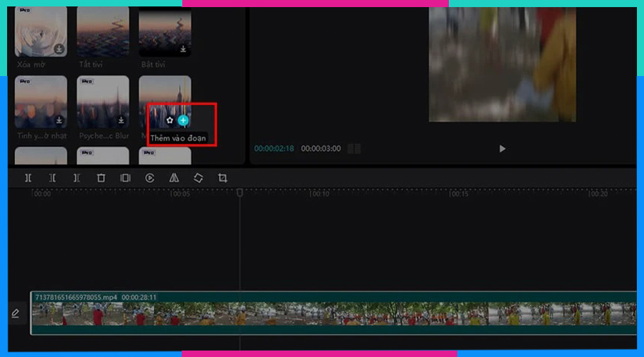
Task: Download the Tình y...ờ nhạt effect
Action: pyautogui.click(x=59, y=120)
